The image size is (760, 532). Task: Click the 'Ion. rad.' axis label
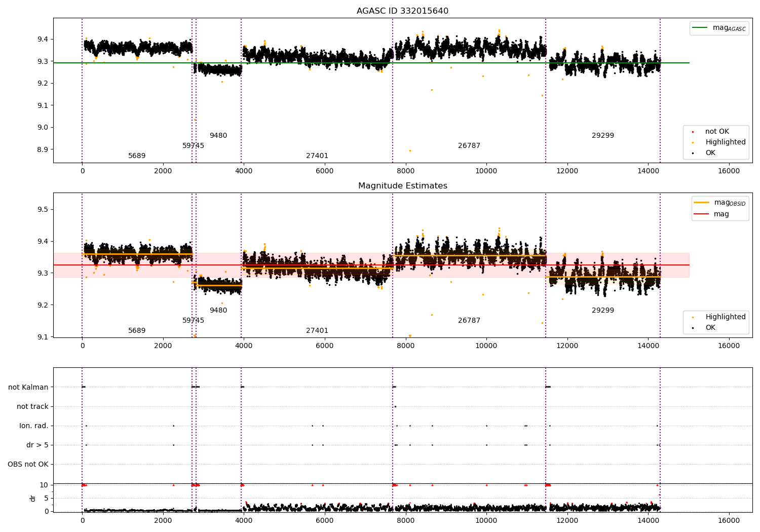click(x=34, y=426)
